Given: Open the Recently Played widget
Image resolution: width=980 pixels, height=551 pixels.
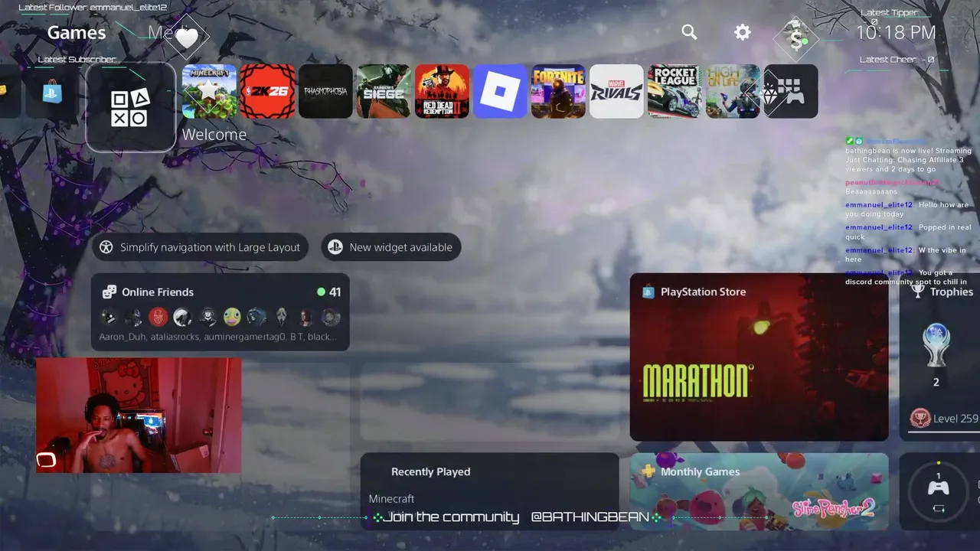Looking at the screenshot, I should point(490,491).
